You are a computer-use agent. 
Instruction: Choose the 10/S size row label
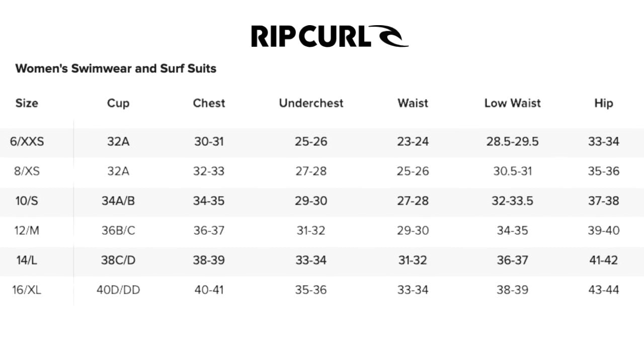coord(27,201)
